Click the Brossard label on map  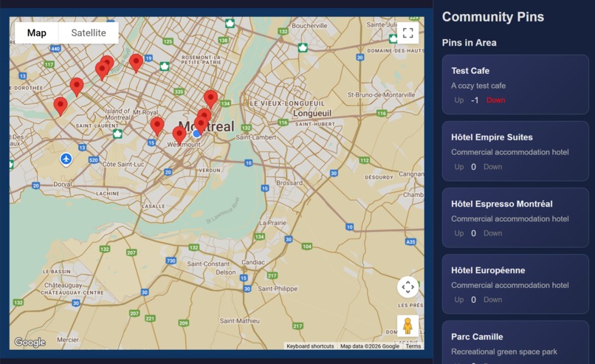289,183
